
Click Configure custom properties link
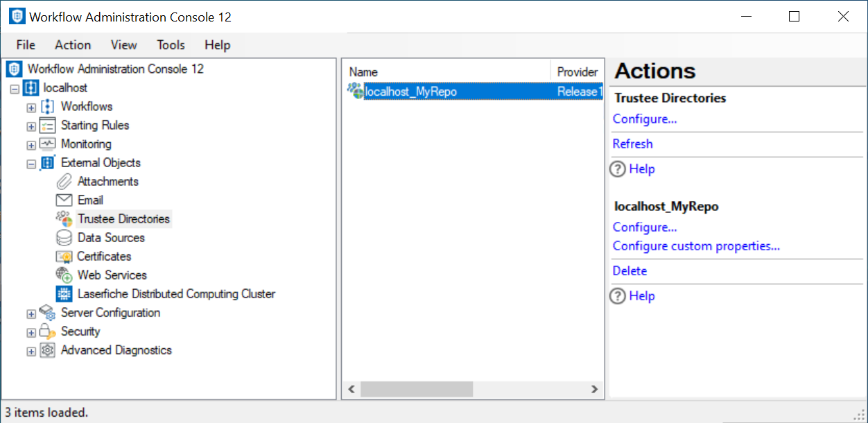(696, 246)
